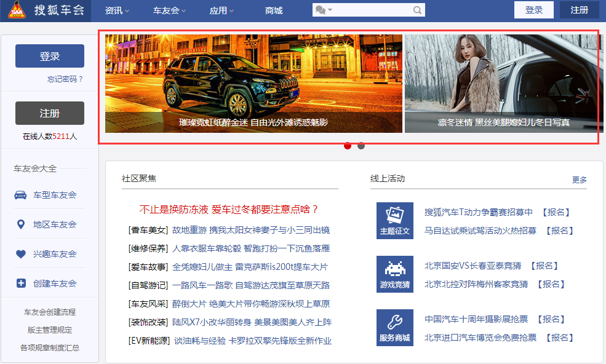Open the 游戏竞猜 game icon tile
The image size is (606, 364).
coord(394,274)
